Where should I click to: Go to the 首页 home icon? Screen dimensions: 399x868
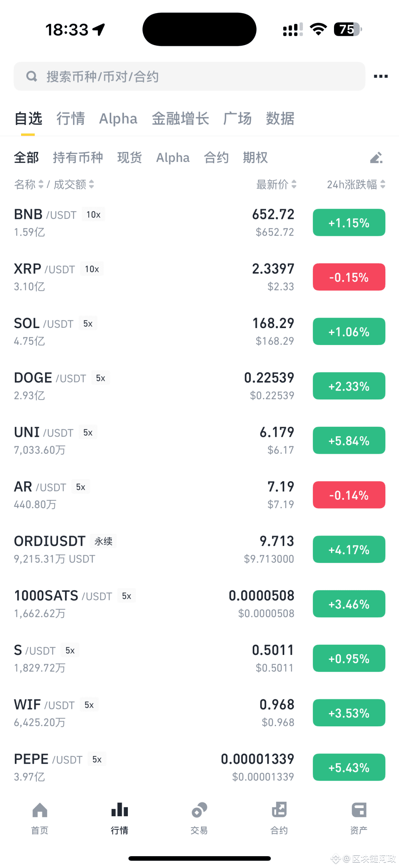40,810
